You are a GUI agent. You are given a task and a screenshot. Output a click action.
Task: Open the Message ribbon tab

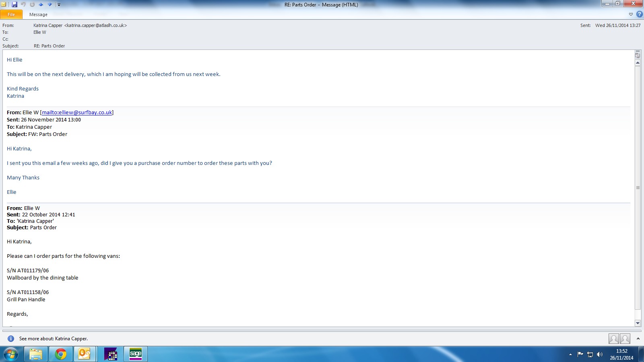click(x=38, y=14)
